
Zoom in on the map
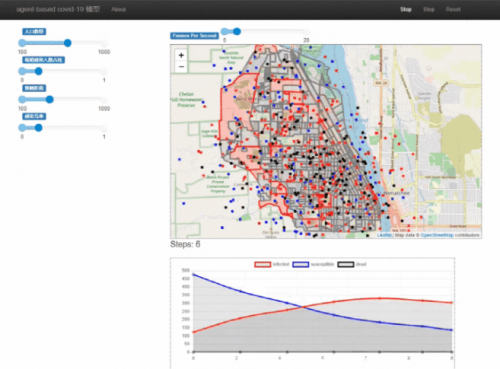[181, 55]
